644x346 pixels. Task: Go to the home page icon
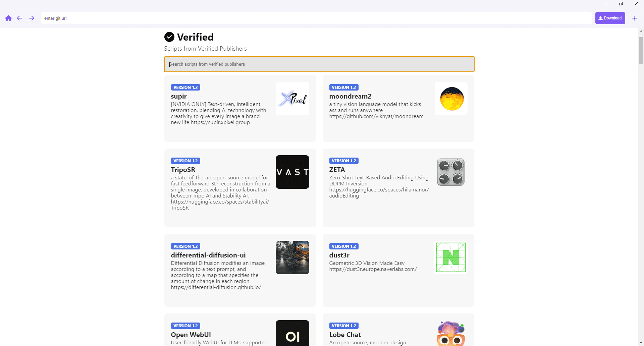[8, 18]
